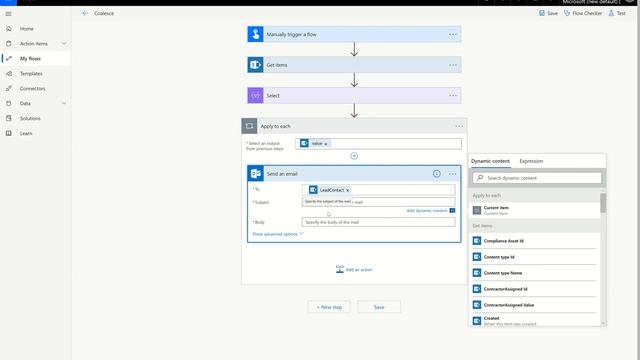
Task: Select ContractorAssigned Id dynamic content
Action: (x=534, y=289)
